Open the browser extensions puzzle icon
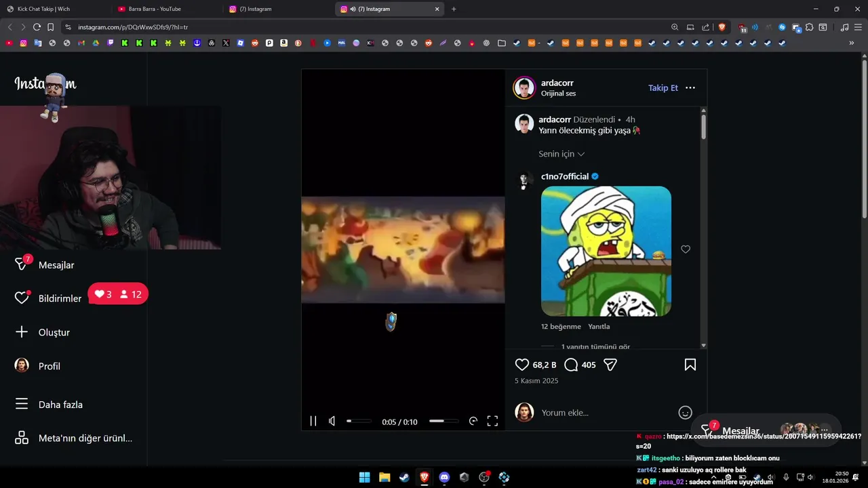 [x=809, y=27]
